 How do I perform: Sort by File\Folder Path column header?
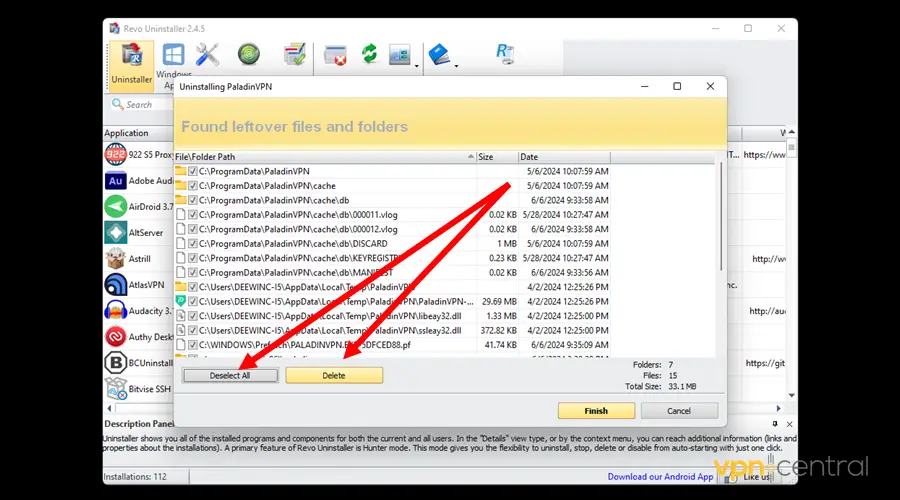[325, 157]
